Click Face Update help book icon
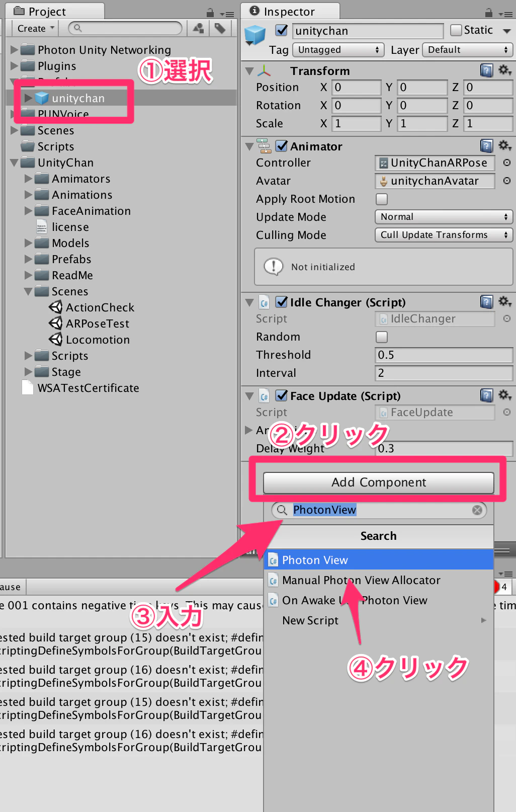 click(486, 395)
